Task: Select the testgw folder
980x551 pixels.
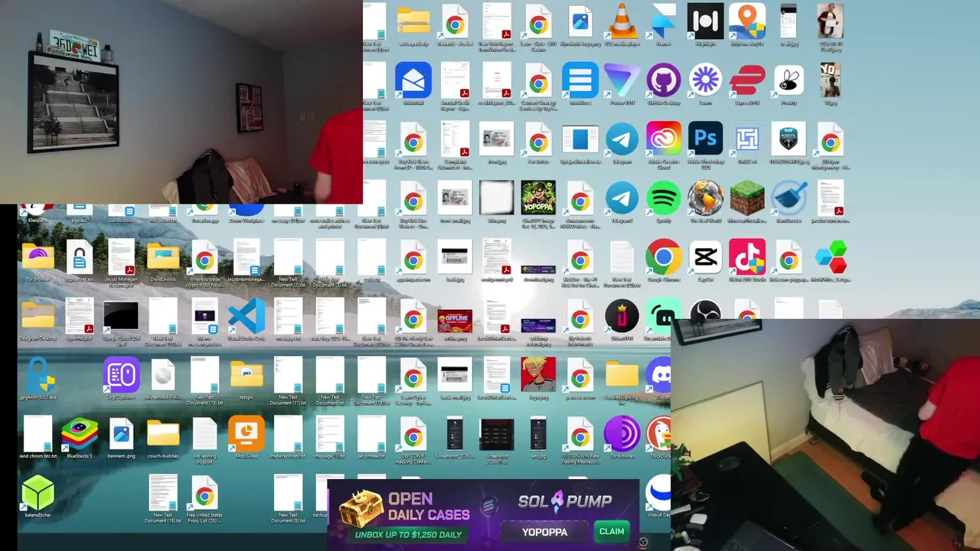Action: pyautogui.click(x=247, y=376)
